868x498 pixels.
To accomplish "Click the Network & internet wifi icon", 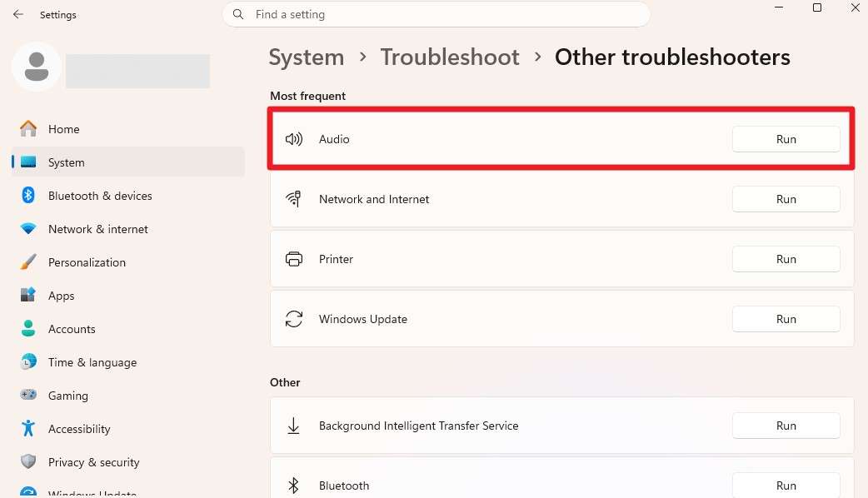I will coord(28,228).
